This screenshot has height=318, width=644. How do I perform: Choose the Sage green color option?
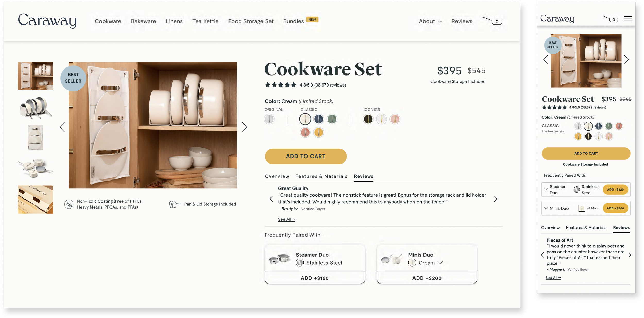click(332, 119)
